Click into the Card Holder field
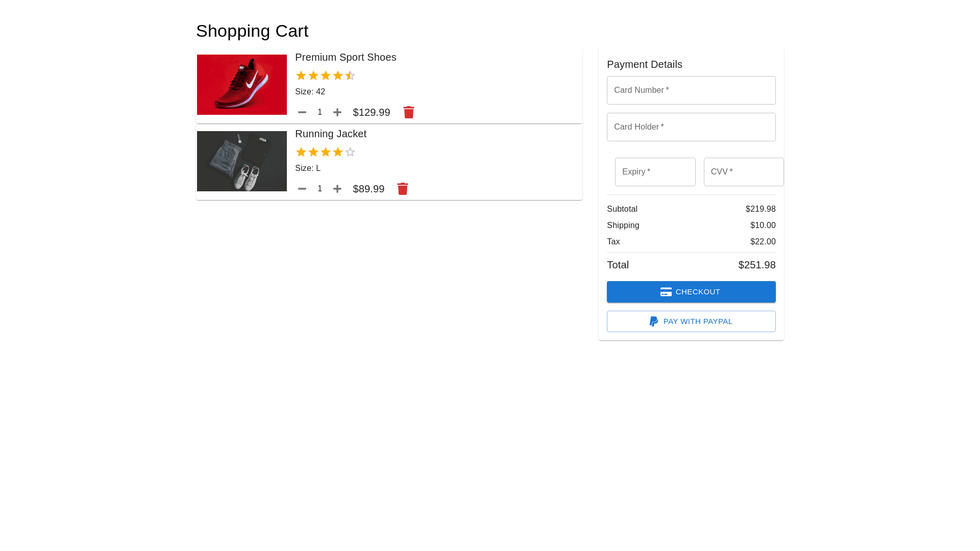 click(691, 127)
